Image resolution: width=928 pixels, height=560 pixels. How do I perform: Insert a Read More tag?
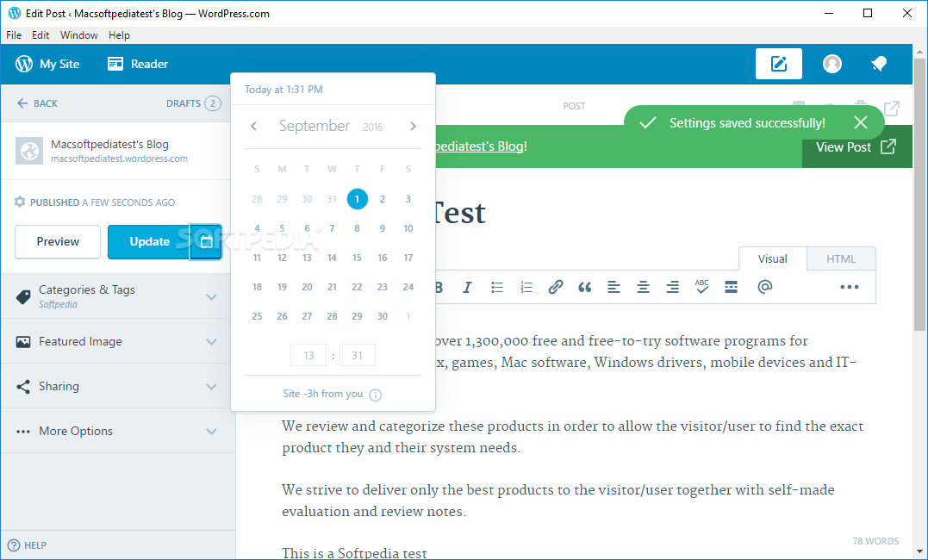coord(731,287)
